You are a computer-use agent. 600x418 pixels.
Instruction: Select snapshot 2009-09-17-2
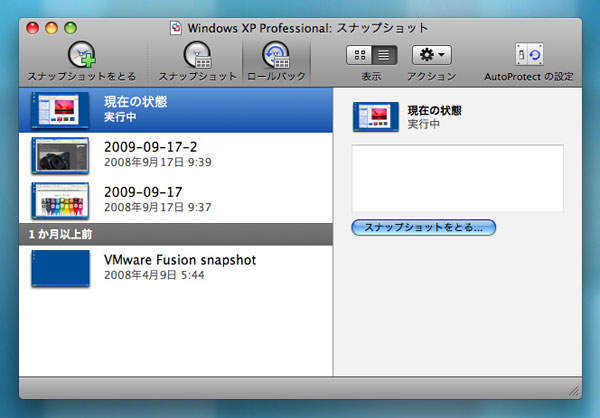coord(176,155)
